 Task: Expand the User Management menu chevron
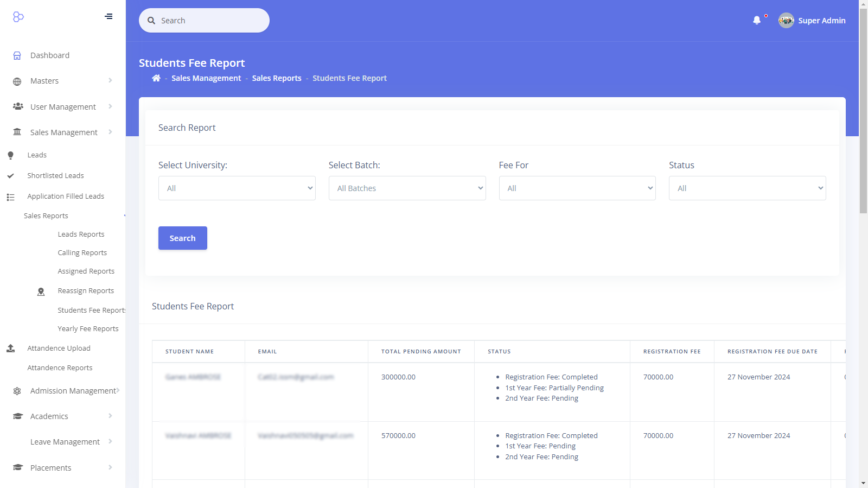tap(110, 106)
